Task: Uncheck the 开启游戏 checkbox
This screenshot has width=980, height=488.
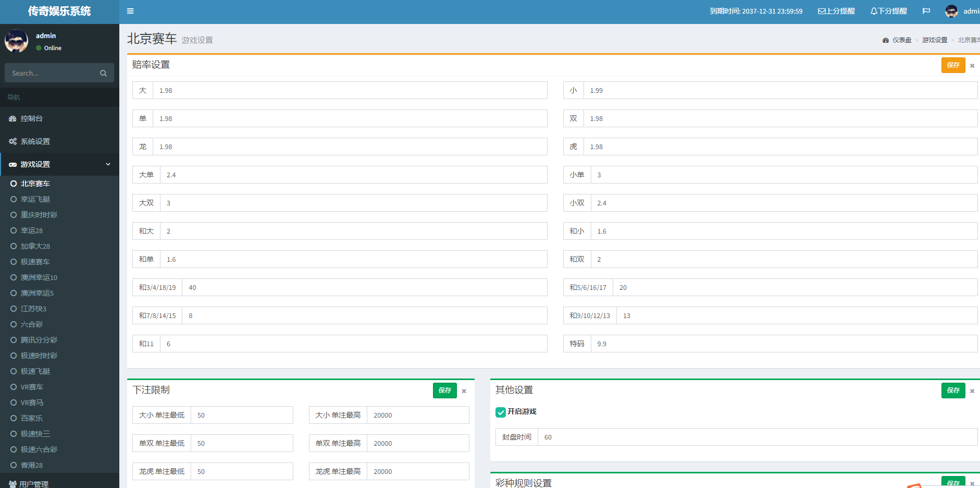Action: 501,412
